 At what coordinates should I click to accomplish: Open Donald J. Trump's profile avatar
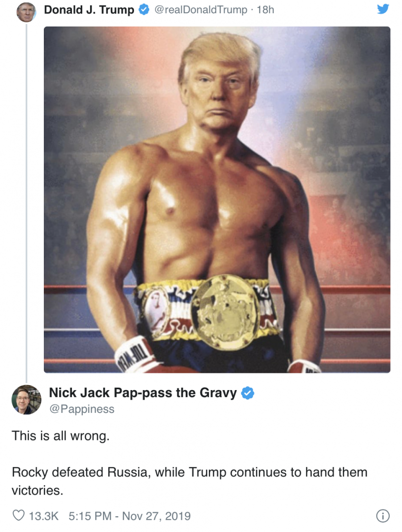(x=26, y=12)
